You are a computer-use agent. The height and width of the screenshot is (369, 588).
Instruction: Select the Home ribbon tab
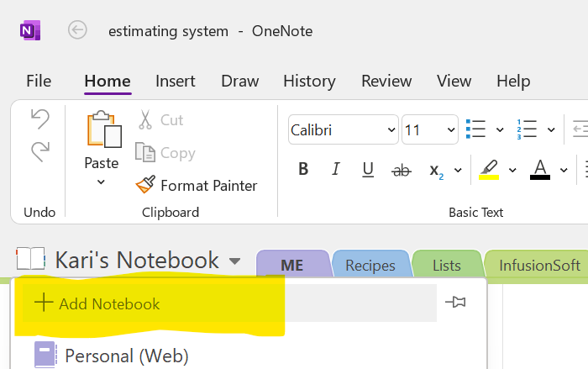[x=108, y=81]
